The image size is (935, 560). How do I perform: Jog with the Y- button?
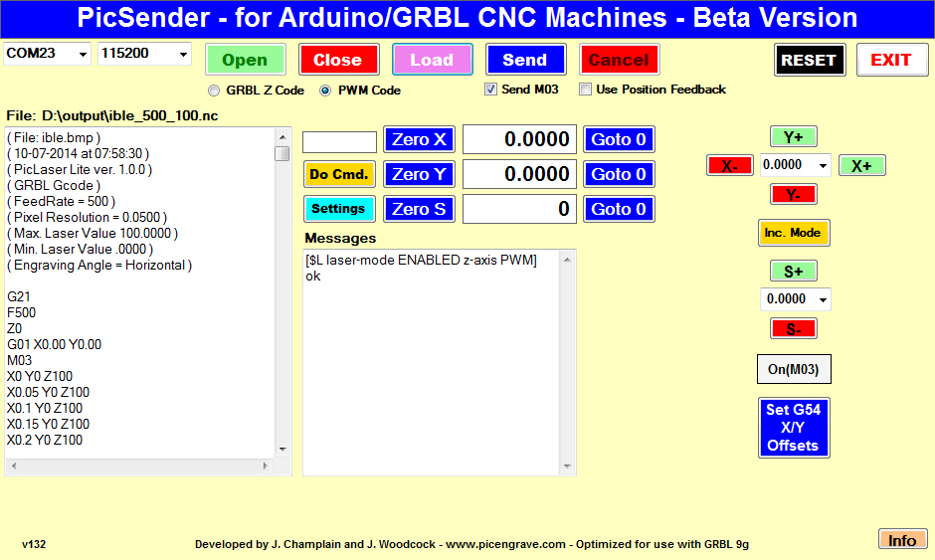[793, 194]
